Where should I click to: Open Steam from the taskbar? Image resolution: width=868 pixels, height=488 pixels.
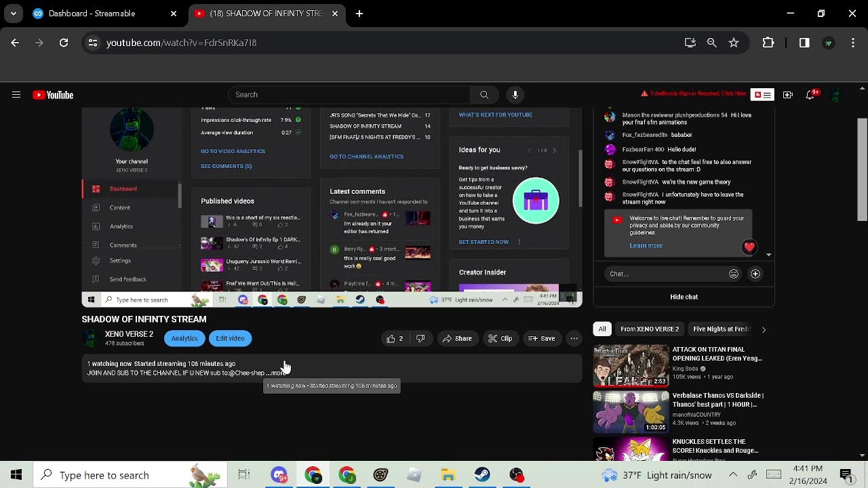pos(482,475)
